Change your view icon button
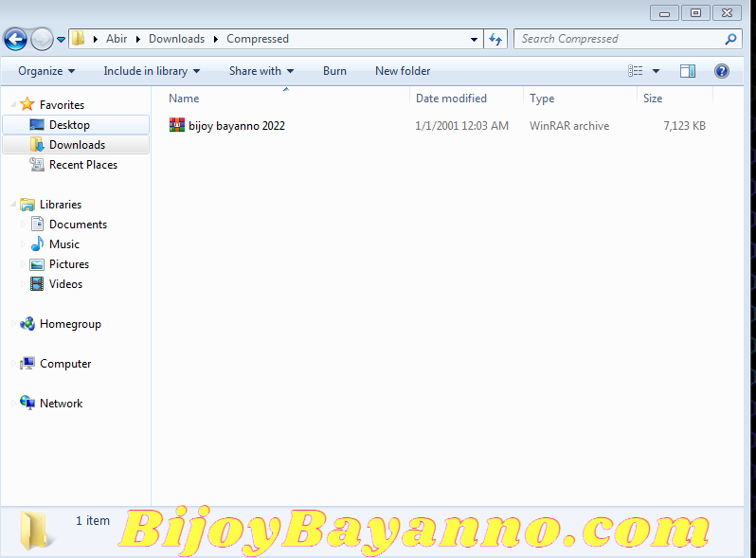The image size is (756, 558). [x=636, y=71]
